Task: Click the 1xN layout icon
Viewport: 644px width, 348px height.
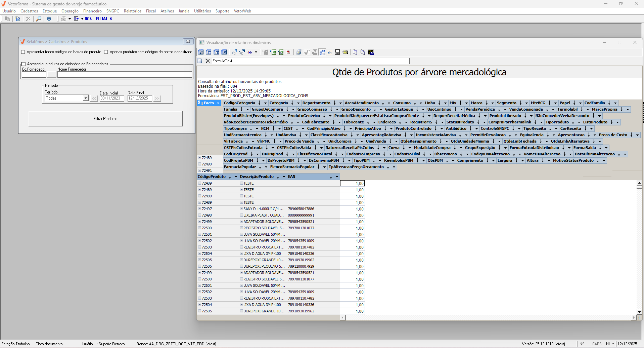Action: [250, 52]
